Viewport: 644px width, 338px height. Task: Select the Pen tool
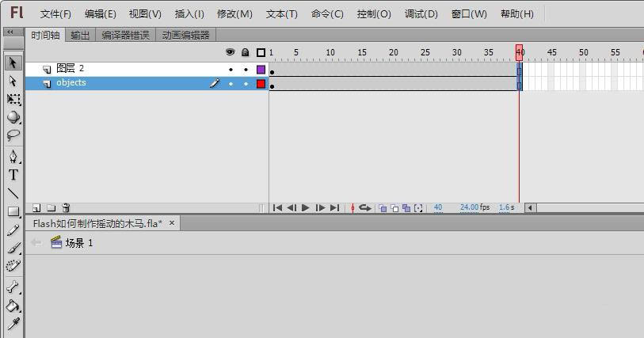click(13, 157)
